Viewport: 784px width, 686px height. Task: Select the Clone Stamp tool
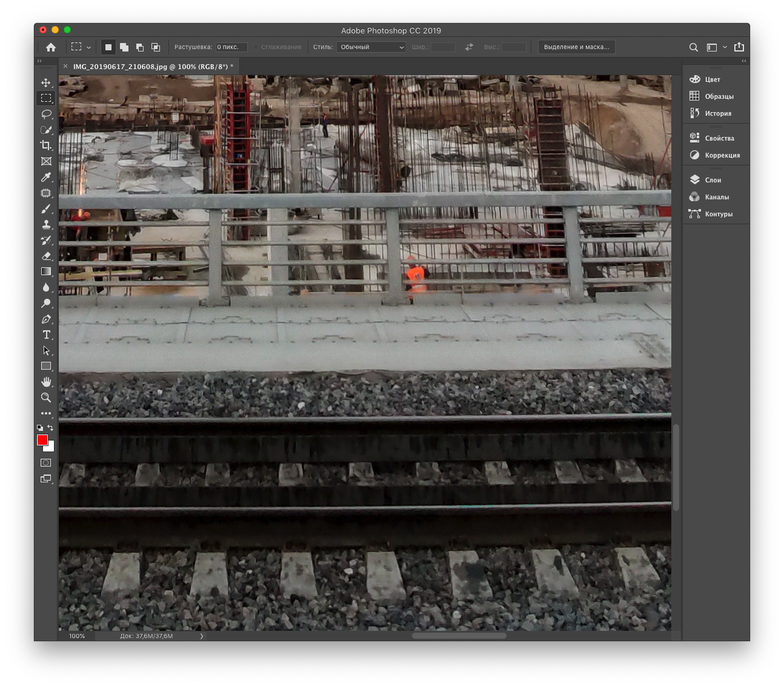[46, 225]
